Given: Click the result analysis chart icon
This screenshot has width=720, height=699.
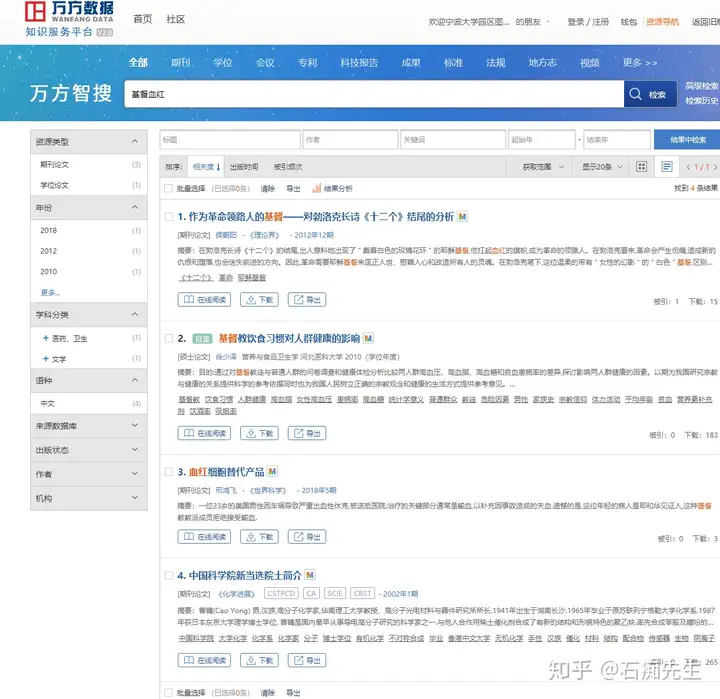Looking at the screenshot, I should pyautogui.click(x=316, y=188).
